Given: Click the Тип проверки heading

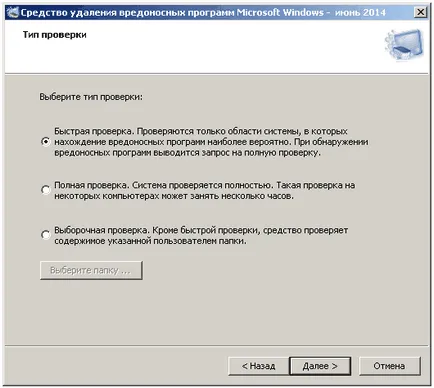Looking at the screenshot, I should pyautogui.click(x=55, y=35).
